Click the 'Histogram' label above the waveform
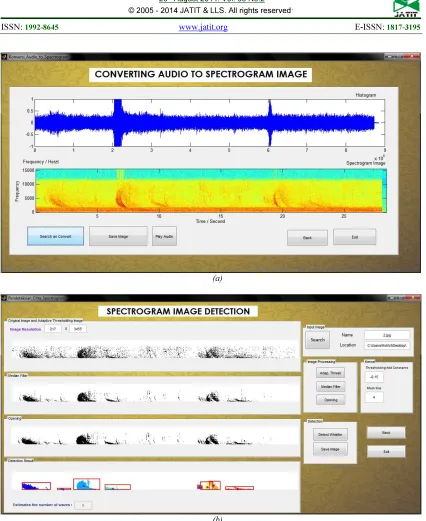The image size is (426, 521). point(366,95)
